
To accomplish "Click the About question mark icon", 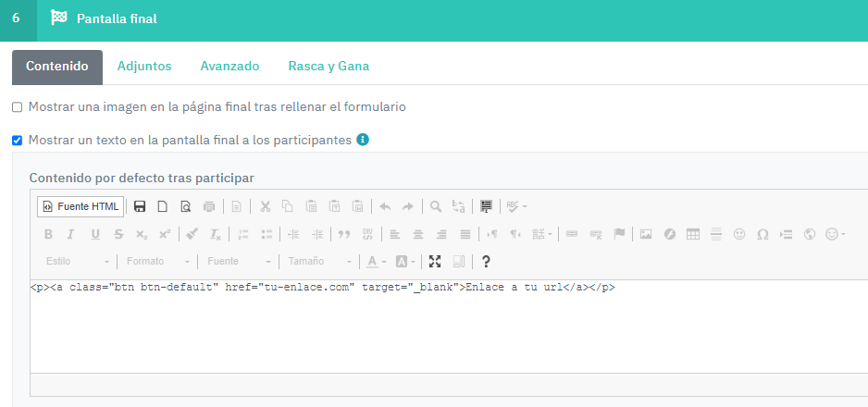I will [486, 261].
